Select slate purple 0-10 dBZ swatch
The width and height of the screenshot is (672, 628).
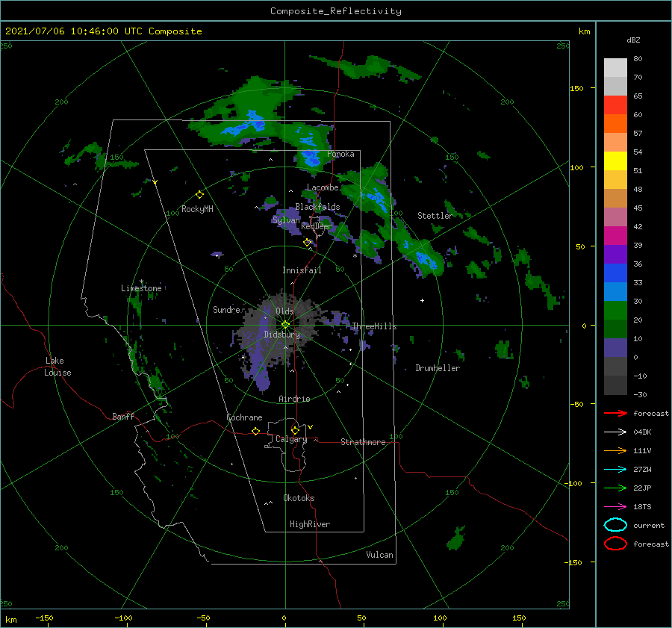[x=615, y=348]
